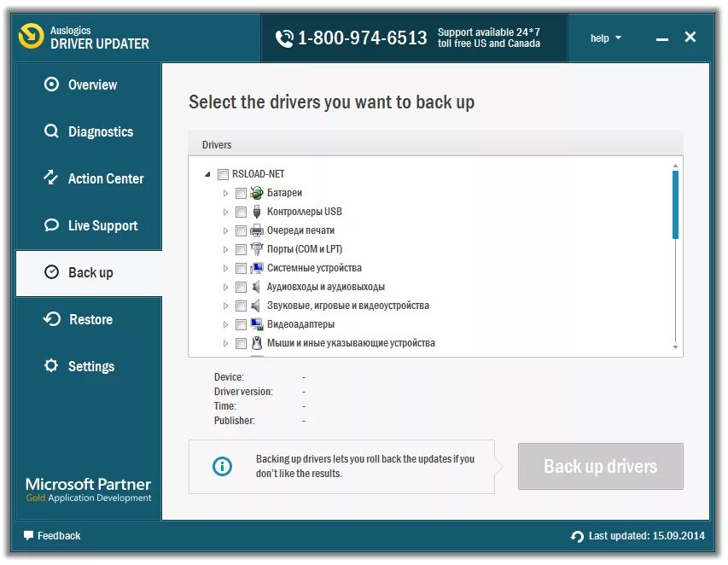Open the help dropdown
Image resolution: width=728 pixels, height=565 pixels.
pyautogui.click(x=604, y=38)
